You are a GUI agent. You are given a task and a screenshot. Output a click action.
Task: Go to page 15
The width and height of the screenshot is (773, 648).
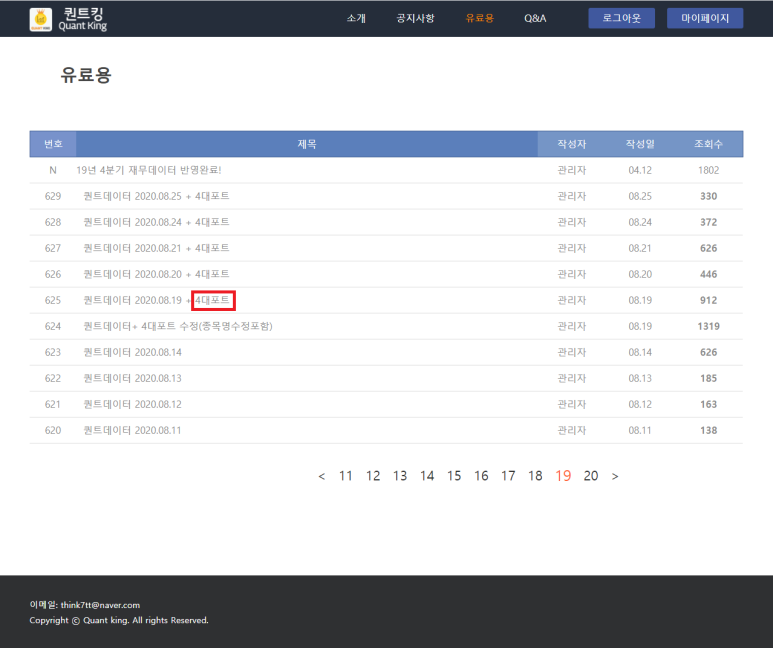pyautogui.click(x=454, y=476)
